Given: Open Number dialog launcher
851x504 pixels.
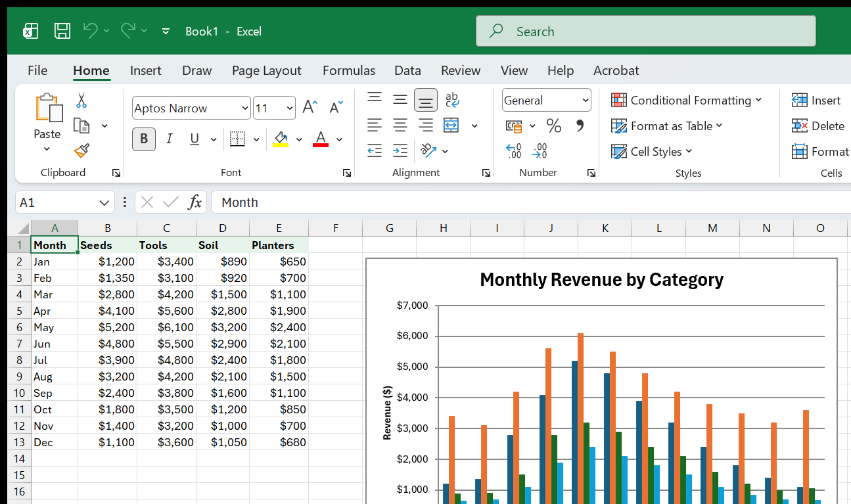Looking at the screenshot, I should 591,173.
